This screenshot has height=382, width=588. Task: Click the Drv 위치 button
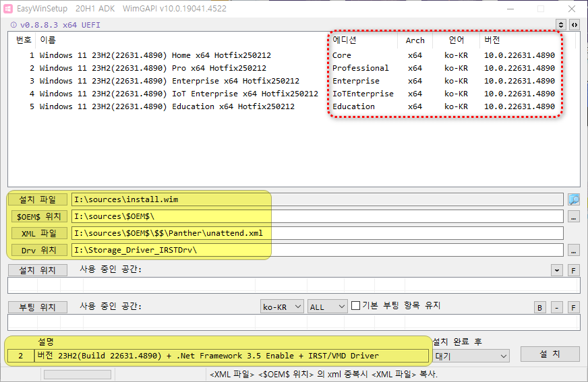coord(39,250)
